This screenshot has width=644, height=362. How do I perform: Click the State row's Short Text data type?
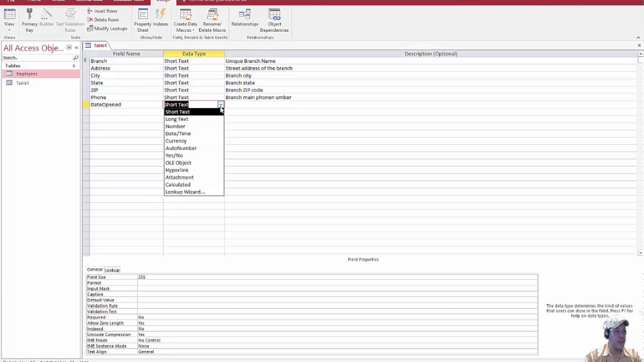[x=194, y=83]
